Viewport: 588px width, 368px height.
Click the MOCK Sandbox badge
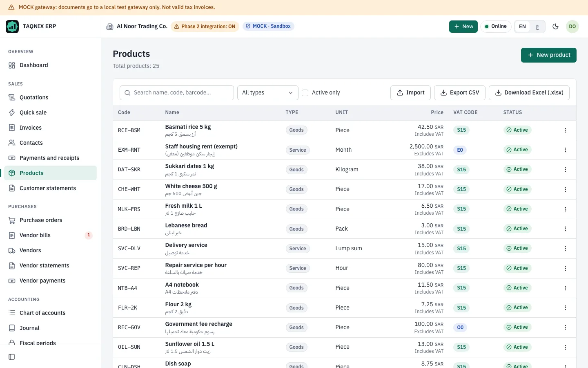pyautogui.click(x=268, y=26)
